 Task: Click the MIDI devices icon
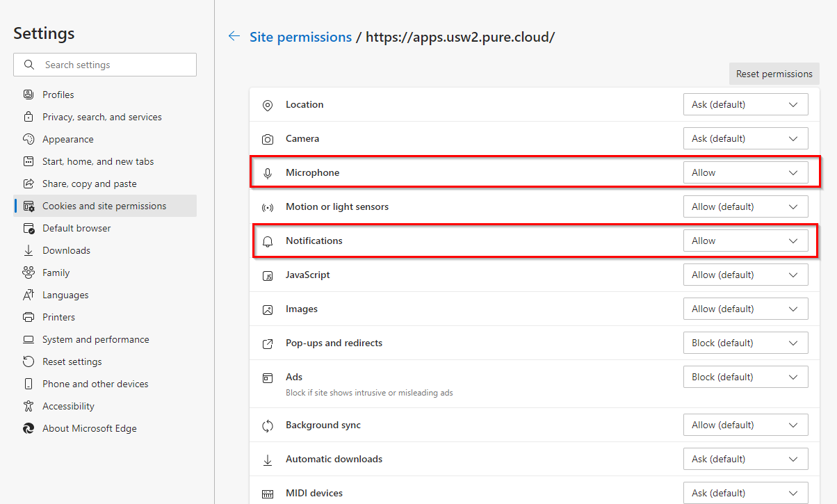pyautogui.click(x=268, y=494)
